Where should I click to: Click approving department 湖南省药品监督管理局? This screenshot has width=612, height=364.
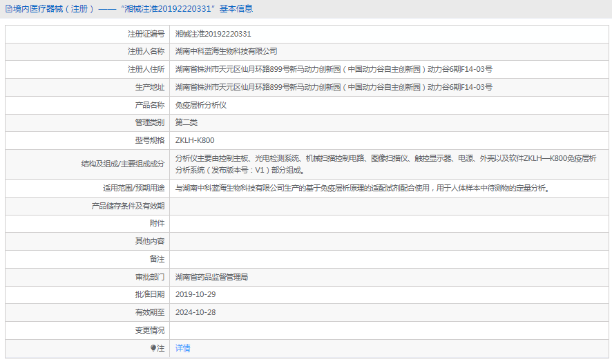point(211,277)
